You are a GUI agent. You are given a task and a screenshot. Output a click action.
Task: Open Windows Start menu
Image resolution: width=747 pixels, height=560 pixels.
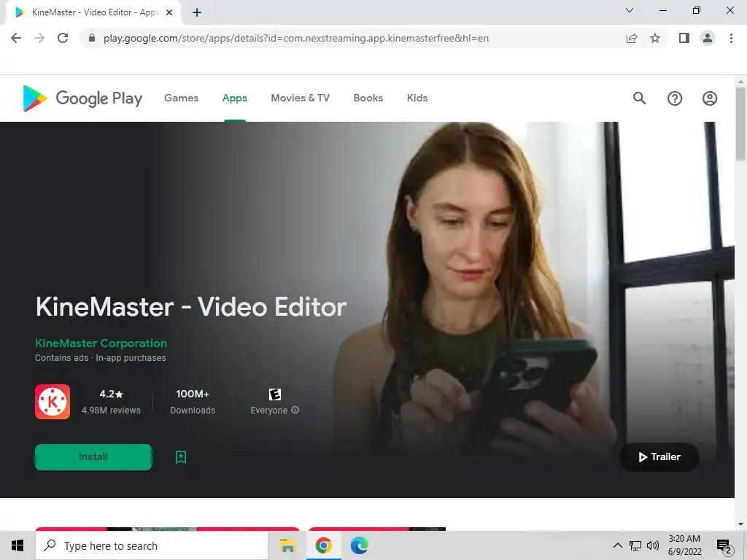[x=18, y=545]
